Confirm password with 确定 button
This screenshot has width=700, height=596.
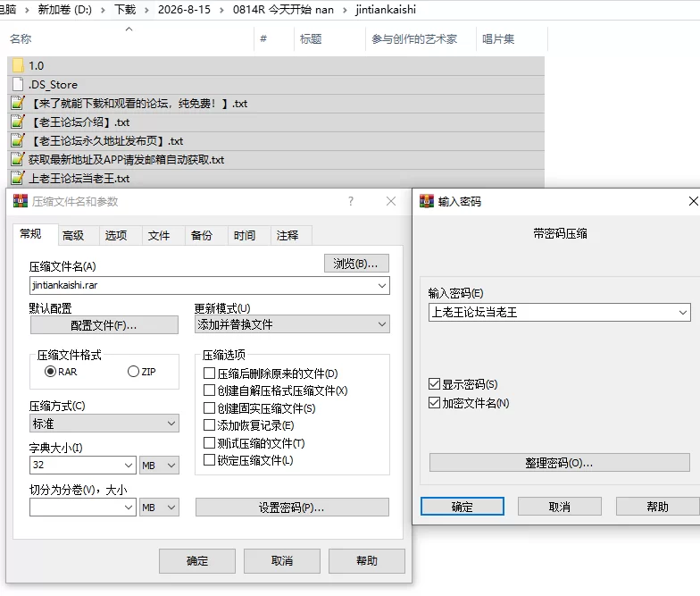tap(462, 506)
